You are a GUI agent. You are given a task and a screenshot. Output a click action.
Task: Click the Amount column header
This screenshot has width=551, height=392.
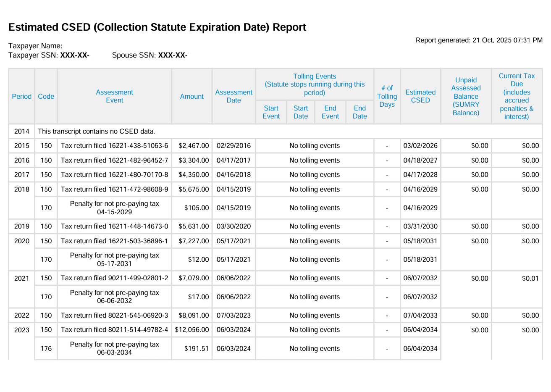[x=192, y=96]
